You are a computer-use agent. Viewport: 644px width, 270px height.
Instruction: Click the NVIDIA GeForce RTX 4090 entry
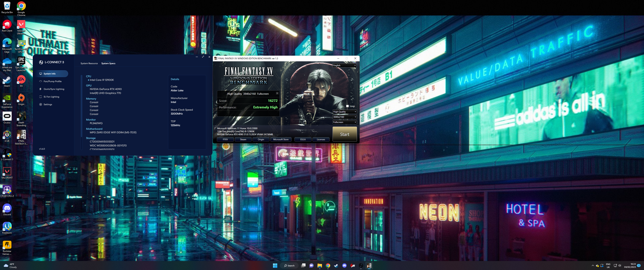click(x=106, y=89)
